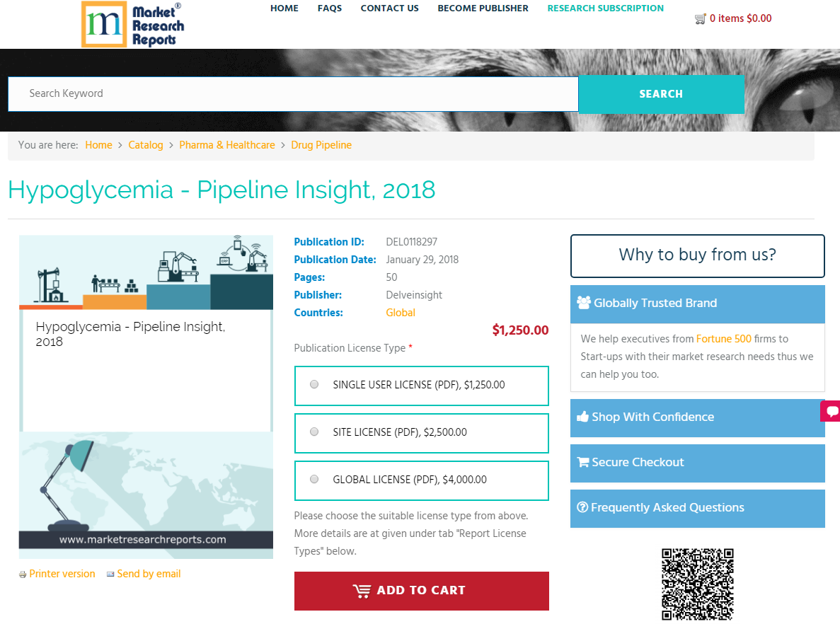Click the QR code image
Image resolution: width=840 pixels, height=624 pixels.
coord(698,584)
